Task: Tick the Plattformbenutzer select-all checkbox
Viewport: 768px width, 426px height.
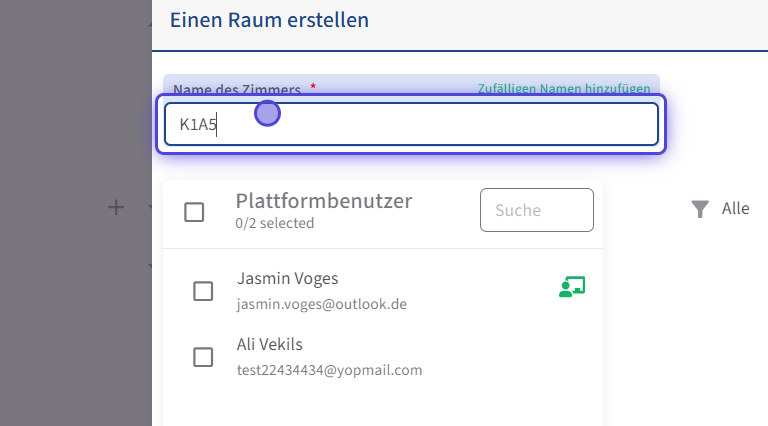Action: tap(194, 211)
